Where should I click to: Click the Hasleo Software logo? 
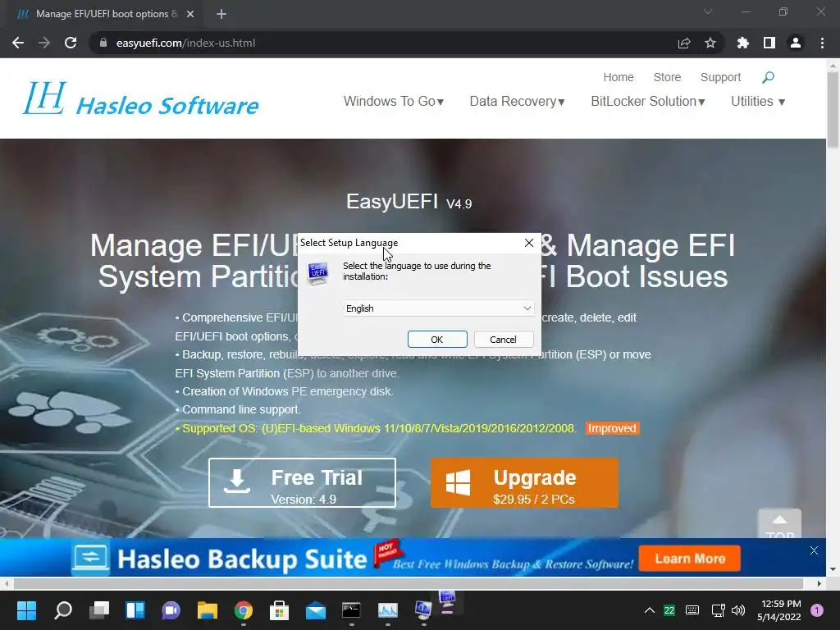pyautogui.click(x=141, y=99)
